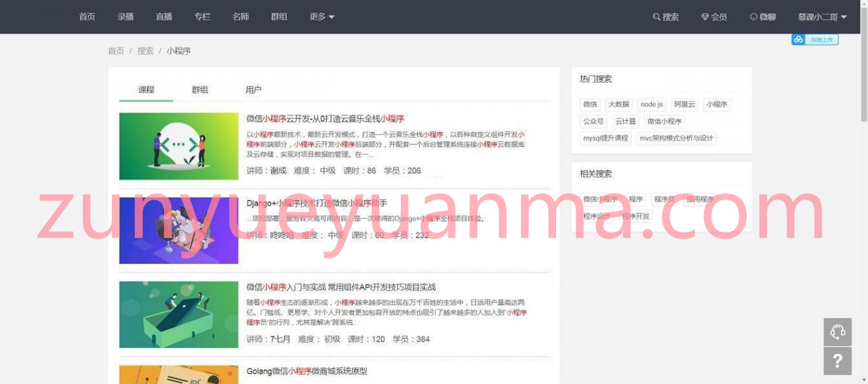Image resolution: width=868 pixels, height=384 pixels.
Task: Click the text 学员：384
Action: point(411,339)
